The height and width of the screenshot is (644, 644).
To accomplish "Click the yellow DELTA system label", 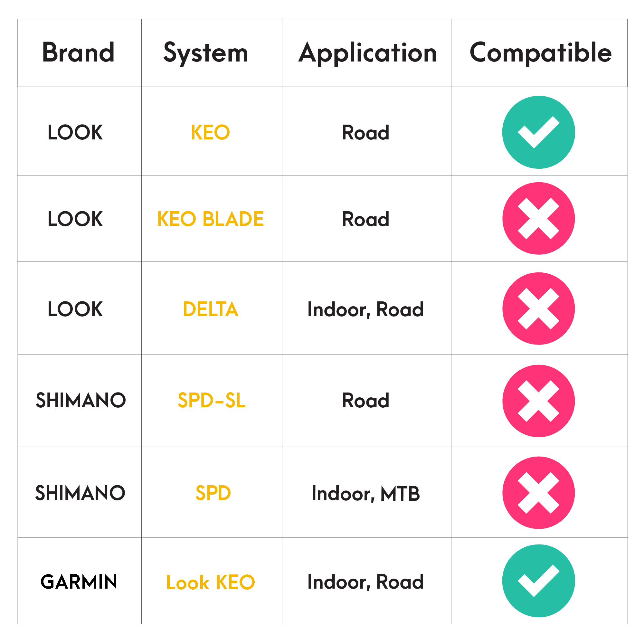I will 210,309.
